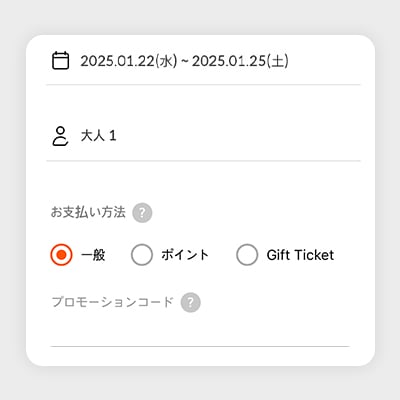Click the お支払い方法 heading label

pyautogui.click(x=88, y=212)
